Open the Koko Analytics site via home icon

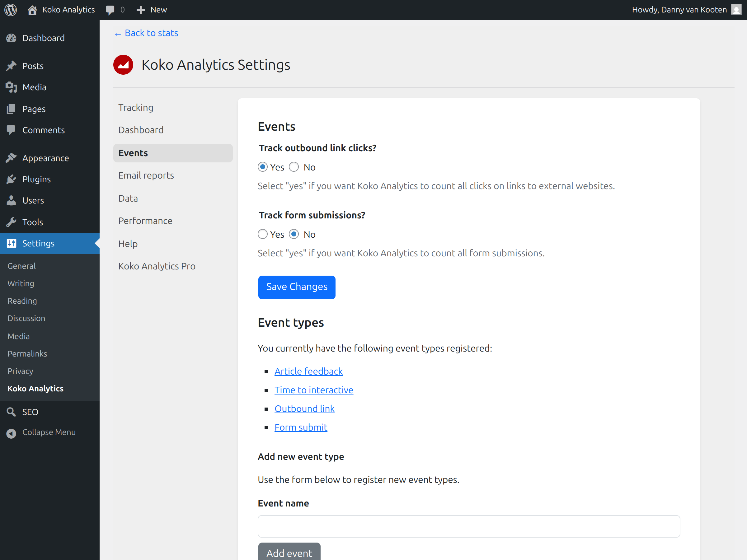[32, 9]
